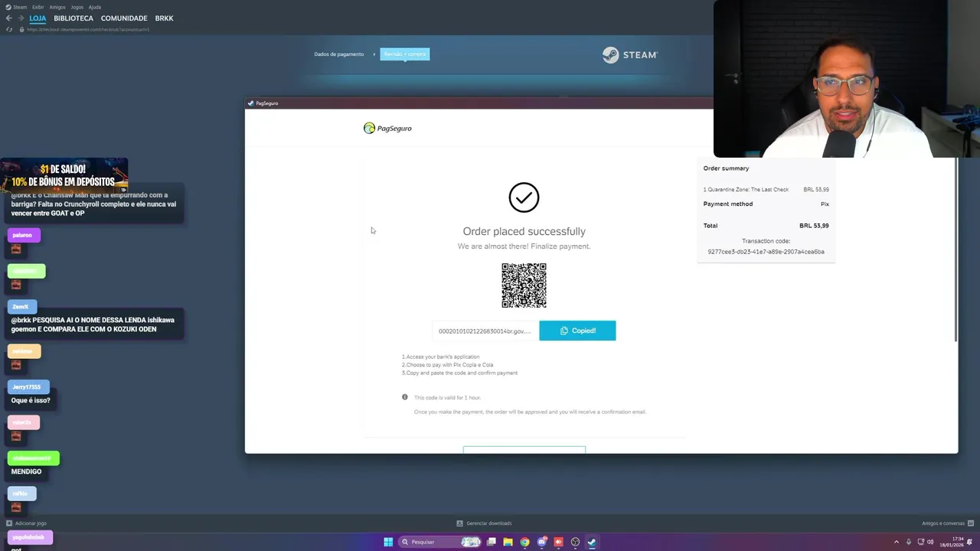Click the Total BRL 53,99 amount

(814, 226)
